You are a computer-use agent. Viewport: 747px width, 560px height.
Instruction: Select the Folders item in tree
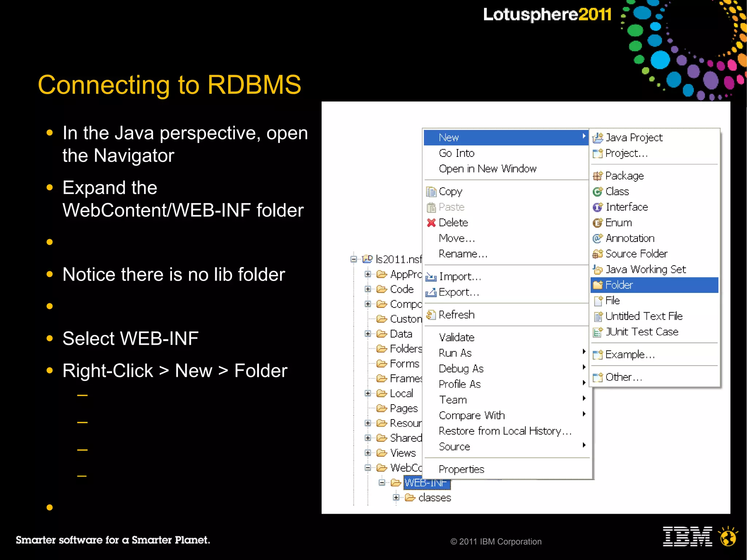click(x=406, y=349)
